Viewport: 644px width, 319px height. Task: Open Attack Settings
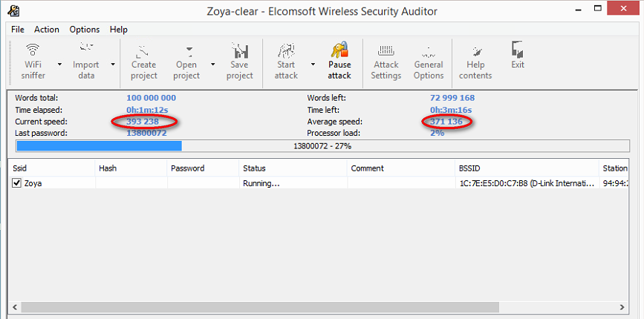pos(386,62)
